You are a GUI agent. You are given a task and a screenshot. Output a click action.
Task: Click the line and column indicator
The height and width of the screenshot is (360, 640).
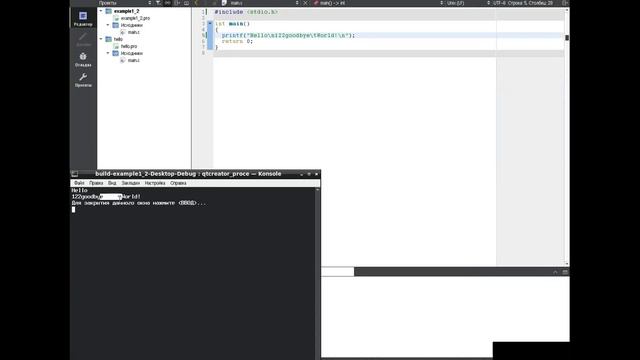[530, 3]
